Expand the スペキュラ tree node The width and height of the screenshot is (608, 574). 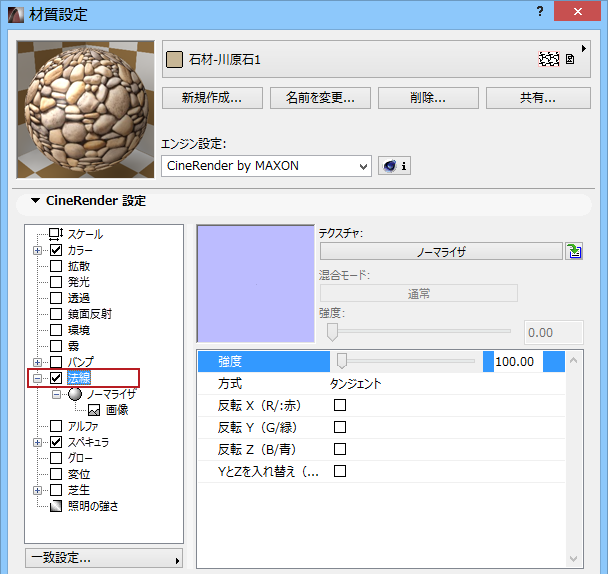pos(37,443)
